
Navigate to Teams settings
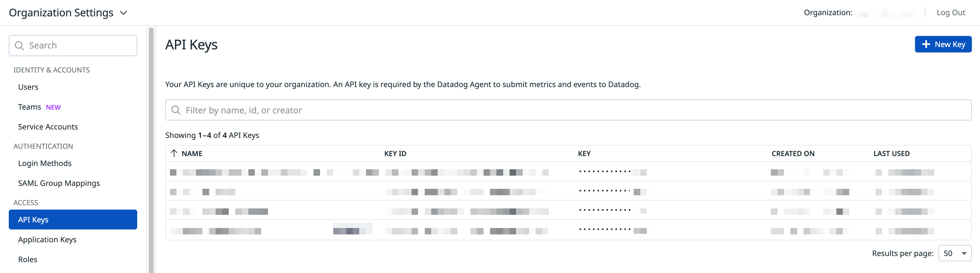coord(29,107)
